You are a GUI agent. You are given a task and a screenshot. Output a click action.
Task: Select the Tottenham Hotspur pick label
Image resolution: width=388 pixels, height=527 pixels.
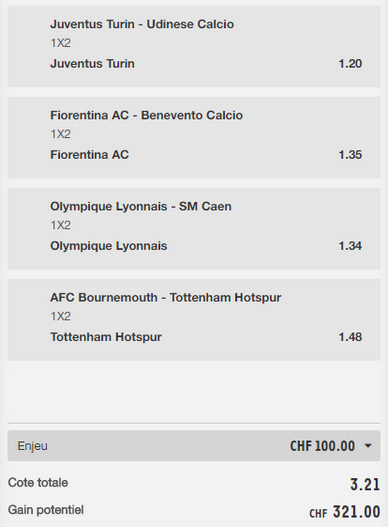[106, 337]
